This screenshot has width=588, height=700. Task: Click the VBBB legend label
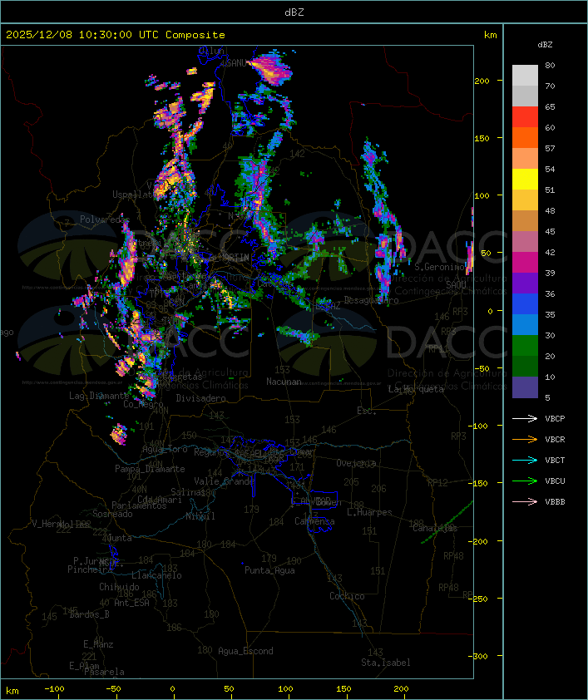tap(555, 502)
